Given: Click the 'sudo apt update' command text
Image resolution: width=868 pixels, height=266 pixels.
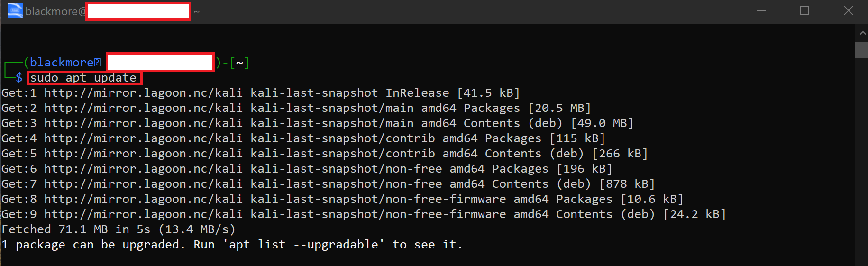Looking at the screenshot, I should (83, 78).
